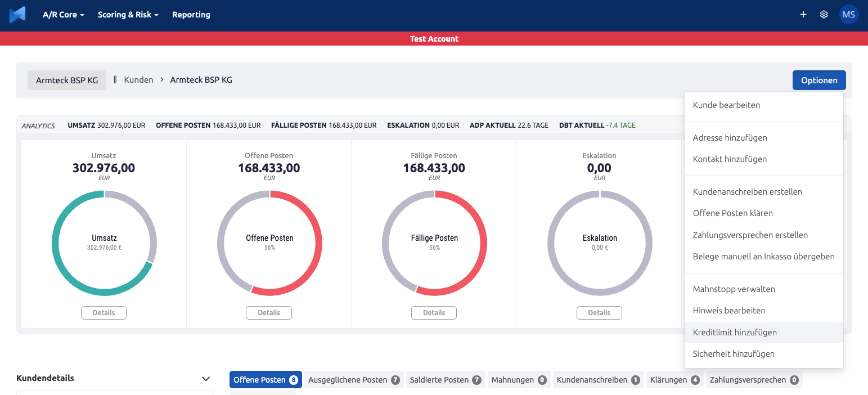Click the plus icon in top bar
This screenshot has width=868, height=395.
[x=803, y=15]
